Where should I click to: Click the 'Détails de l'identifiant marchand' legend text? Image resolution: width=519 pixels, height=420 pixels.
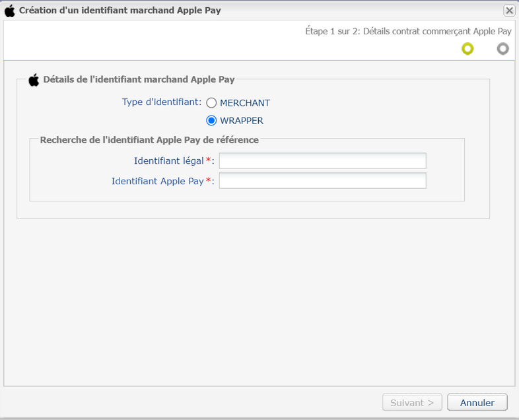pyautogui.click(x=139, y=79)
